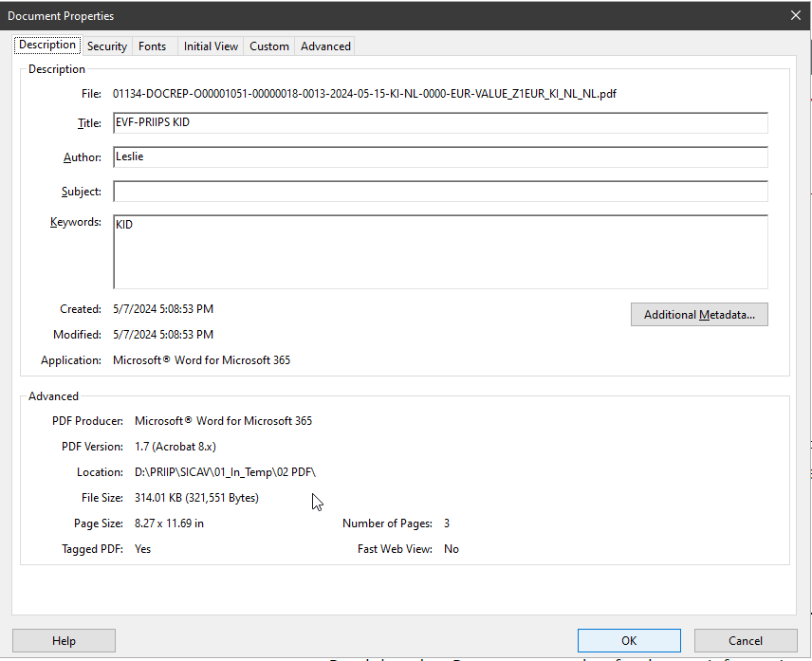Cancel the Document Properties dialog
Viewport: 812px width, 661px height.
[x=746, y=641]
